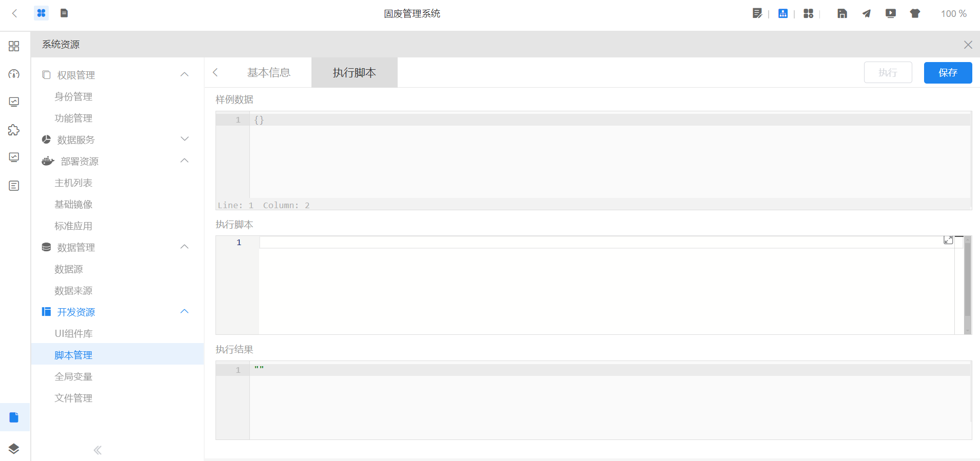
Task: Preview with the play screen icon
Action: pos(891,13)
